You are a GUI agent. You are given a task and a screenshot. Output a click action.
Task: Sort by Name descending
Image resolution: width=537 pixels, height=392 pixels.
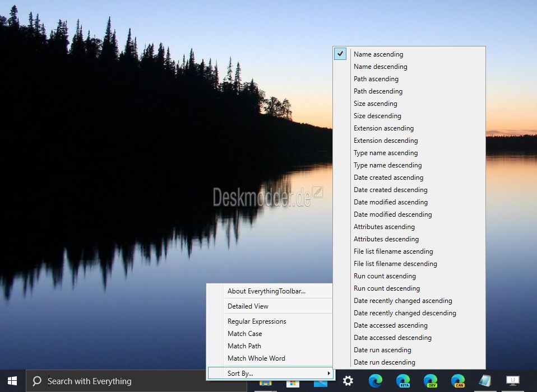click(x=409, y=66)
